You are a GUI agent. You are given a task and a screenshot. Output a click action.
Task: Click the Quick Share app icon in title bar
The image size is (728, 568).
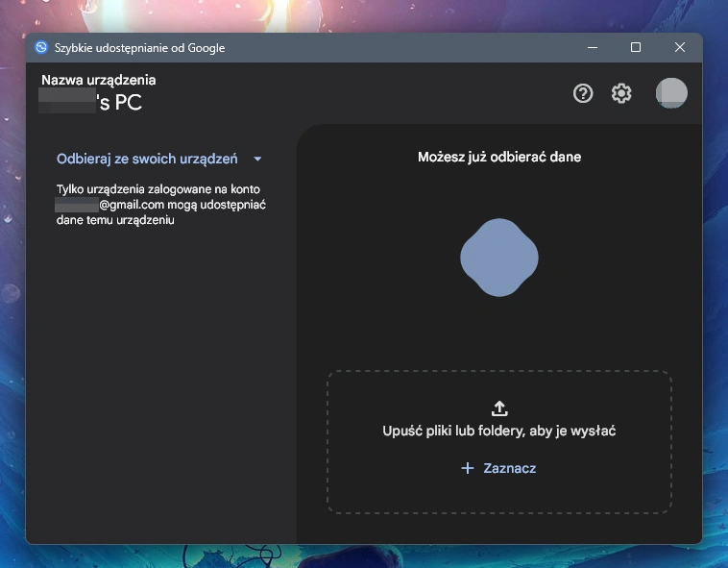click(x=41, y=47)
